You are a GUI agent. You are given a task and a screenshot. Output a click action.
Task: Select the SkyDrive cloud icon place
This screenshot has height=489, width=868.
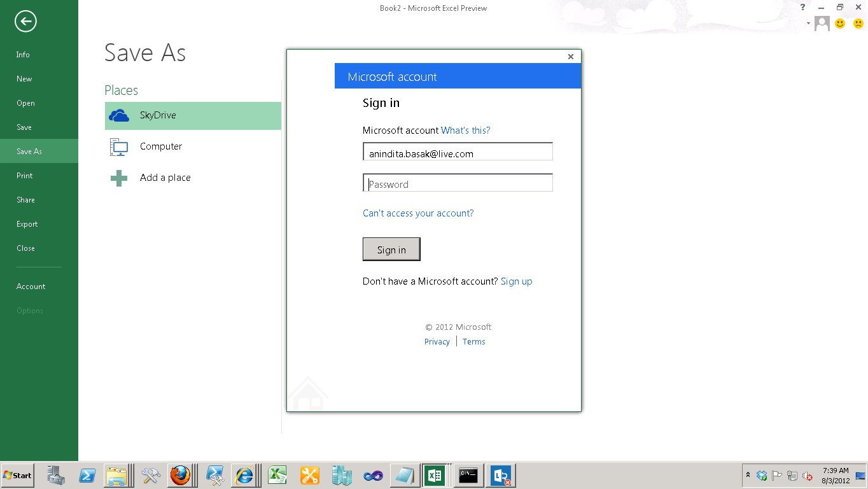[193, 115]
